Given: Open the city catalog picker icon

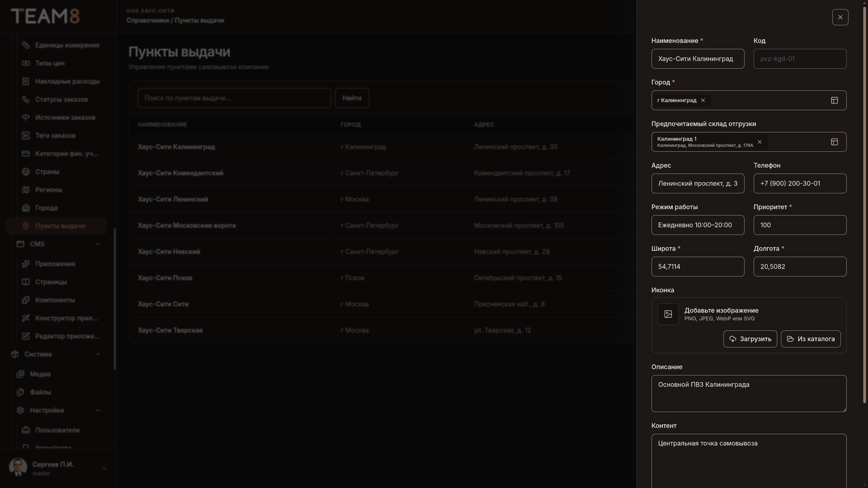Looking at the screenshot, I should (x=834, y=101).
